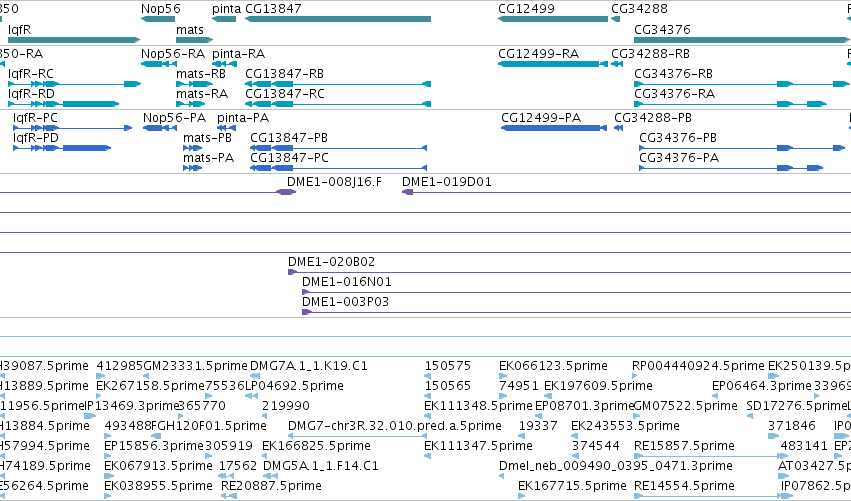Click the DMG7A.1_1.K19.C1 label
This screenshot has width=851, height=501.
pyautogui.click(x=308, y=366)
